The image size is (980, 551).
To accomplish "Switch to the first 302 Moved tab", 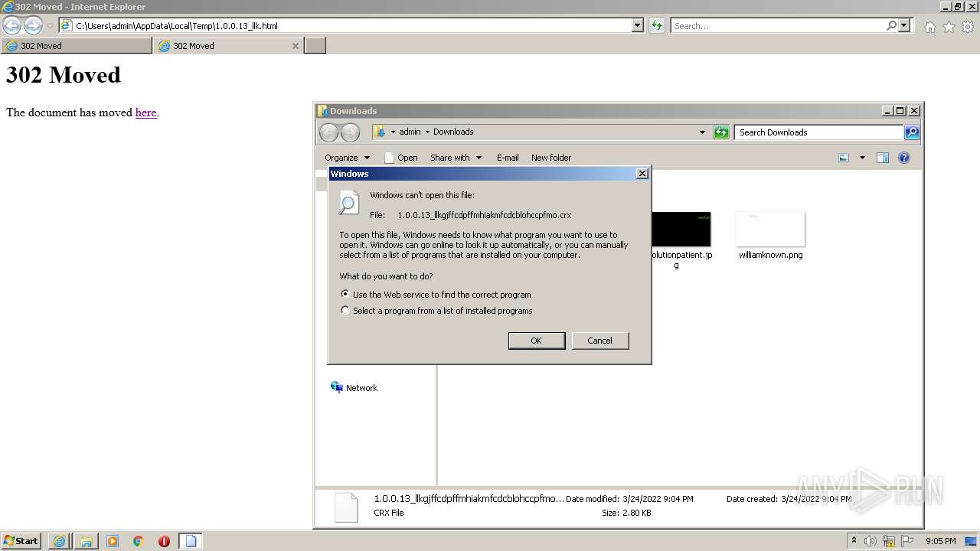I will coord(77,46).
